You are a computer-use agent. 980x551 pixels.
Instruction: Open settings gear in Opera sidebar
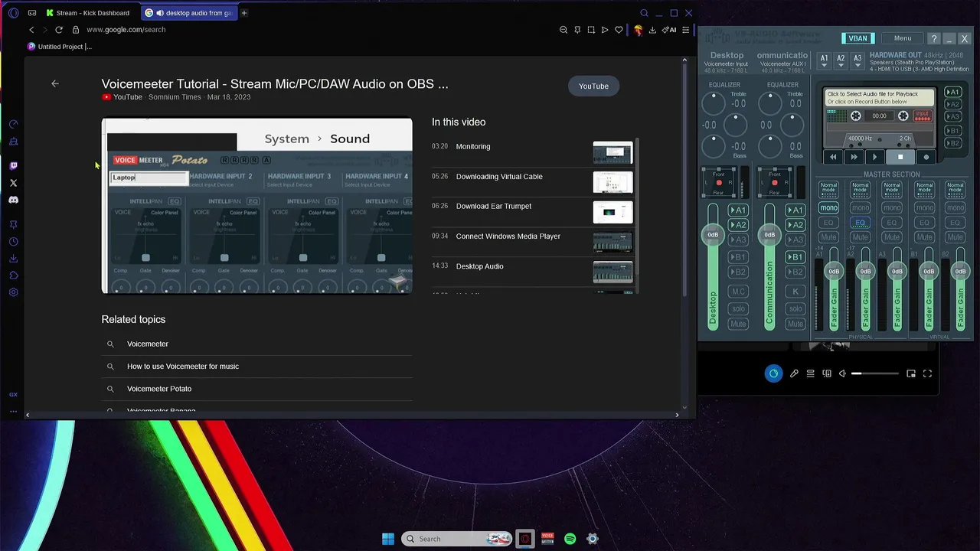pyautogui.click(x=13, y=292)
